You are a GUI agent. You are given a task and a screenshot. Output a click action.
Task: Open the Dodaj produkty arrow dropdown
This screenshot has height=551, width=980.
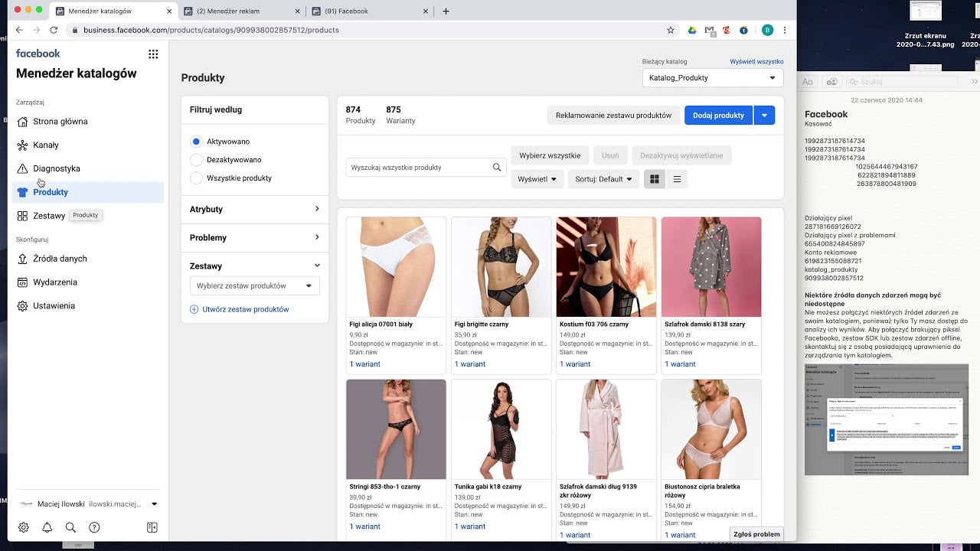[x=765, y=116]
